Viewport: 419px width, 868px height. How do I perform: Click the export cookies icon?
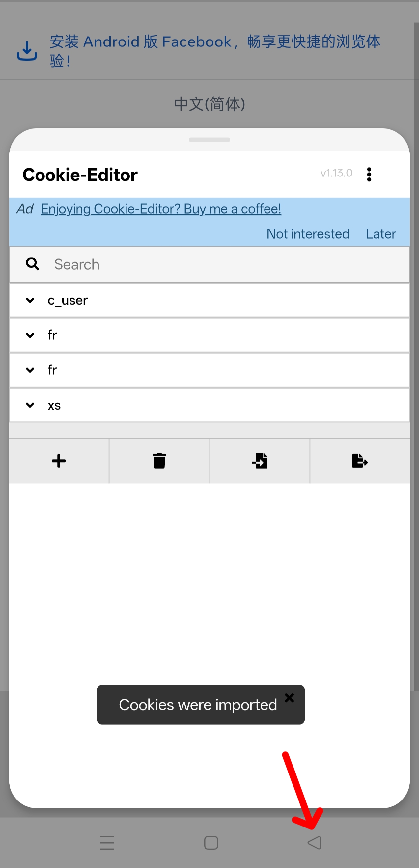coord(360,461)
